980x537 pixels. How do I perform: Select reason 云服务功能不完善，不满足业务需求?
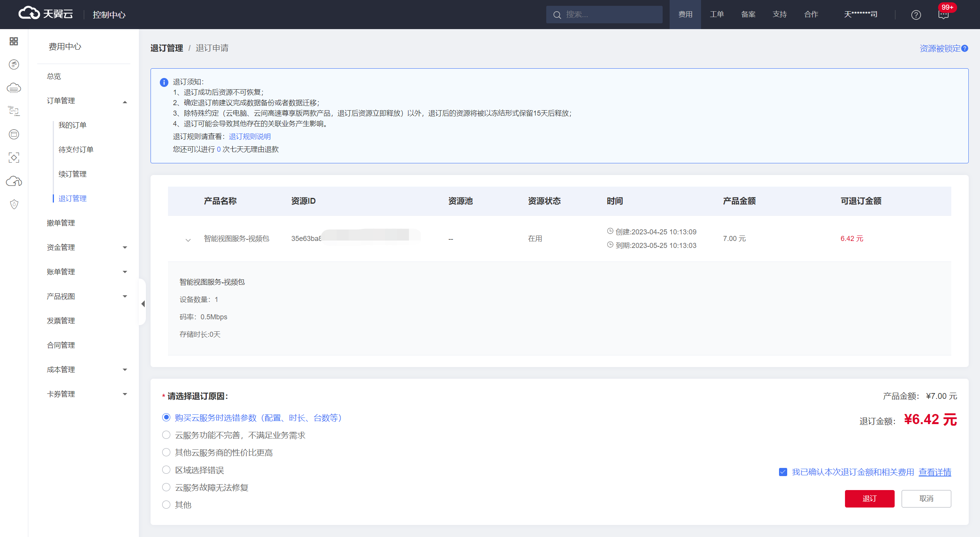click(x=166, y=435)
